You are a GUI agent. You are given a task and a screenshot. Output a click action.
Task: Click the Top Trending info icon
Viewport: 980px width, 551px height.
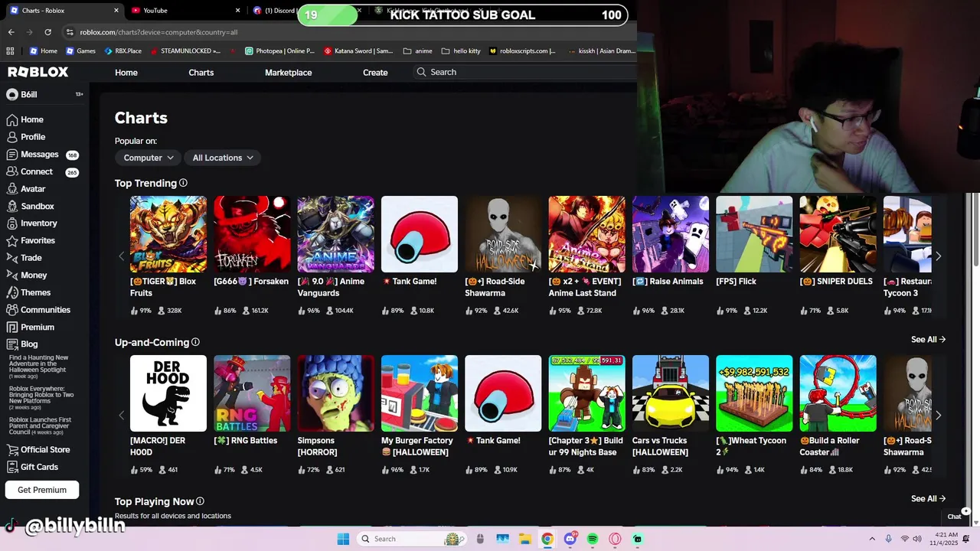(x=183, y=183)
